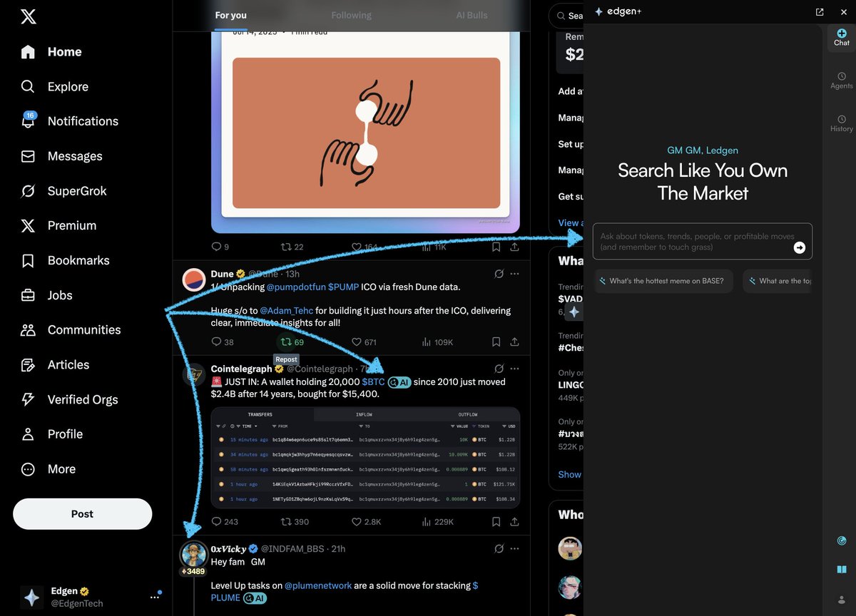Click the Articles icon in sidebar

point(28,364)
